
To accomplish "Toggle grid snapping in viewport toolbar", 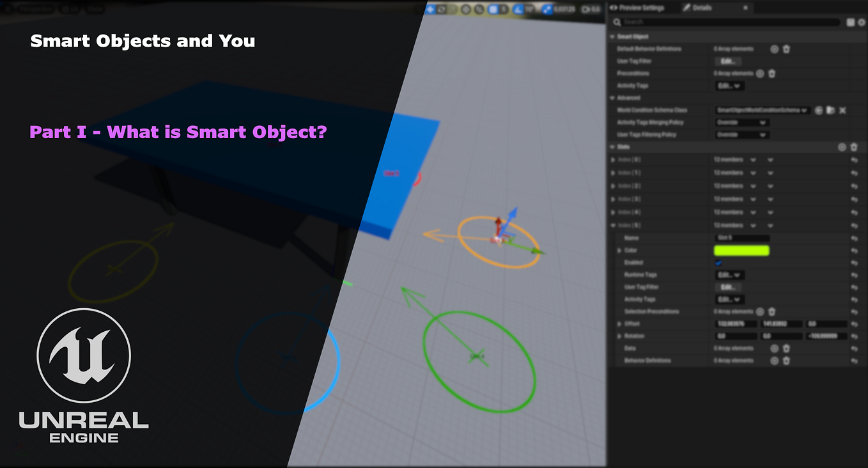I will click(492, 8).
